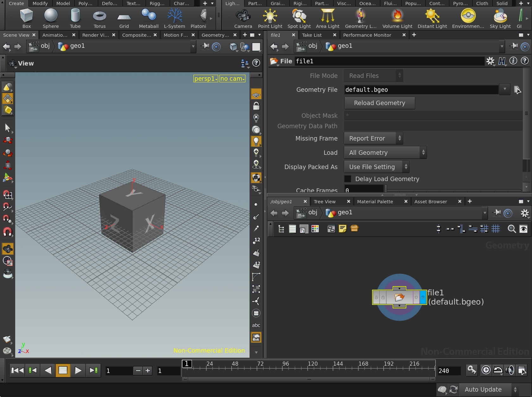The height and width of the screenshot is (397, 532).
Task: Click the Geometry File input field
Action: pyautogui.click(x=421, y=90)
